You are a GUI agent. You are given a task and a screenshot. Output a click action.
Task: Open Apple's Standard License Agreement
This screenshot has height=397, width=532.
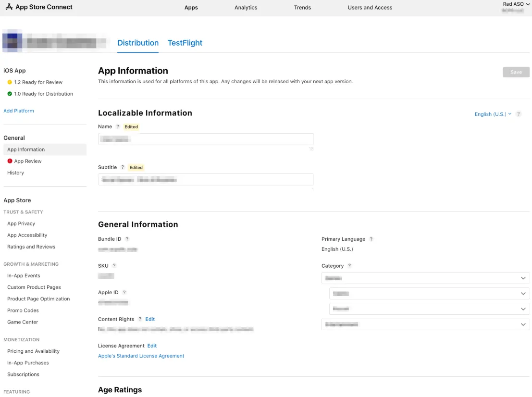141,356
